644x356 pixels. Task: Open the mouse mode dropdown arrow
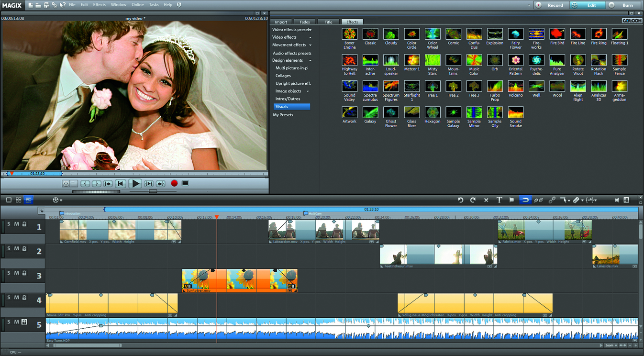coord(569,200)
